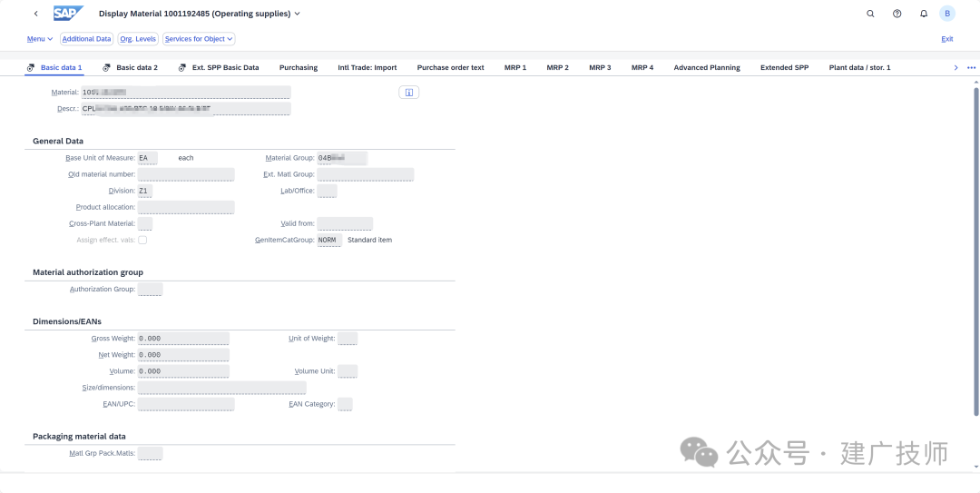Click the Volume field
The width and height of the screenshot is (980, 493).
pyautogui.click(x=183, y=371)
